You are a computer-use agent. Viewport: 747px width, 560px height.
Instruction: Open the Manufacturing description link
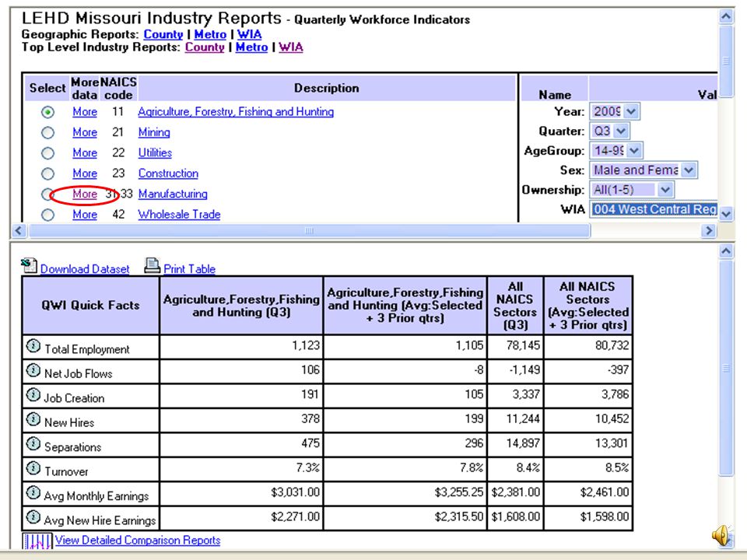(x=173, y=194)
